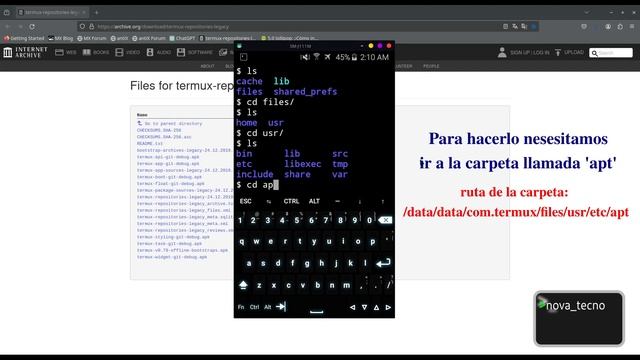This screenshot has height=360, width=640.
Task: Click the lock icon in the address bar
Action: (91, 27)
